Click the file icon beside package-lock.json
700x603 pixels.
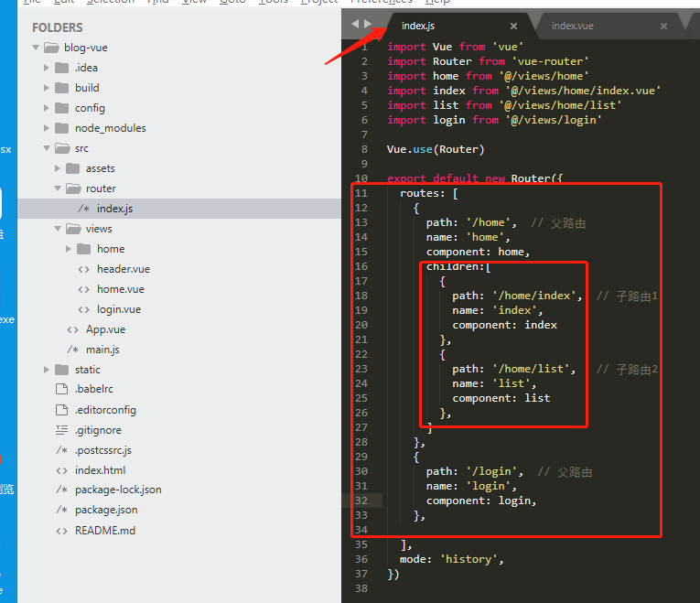click(62, 490)
